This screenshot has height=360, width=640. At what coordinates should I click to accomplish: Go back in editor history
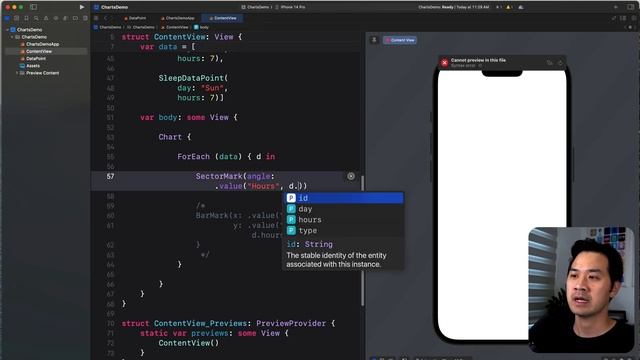[x=105, y=18]
